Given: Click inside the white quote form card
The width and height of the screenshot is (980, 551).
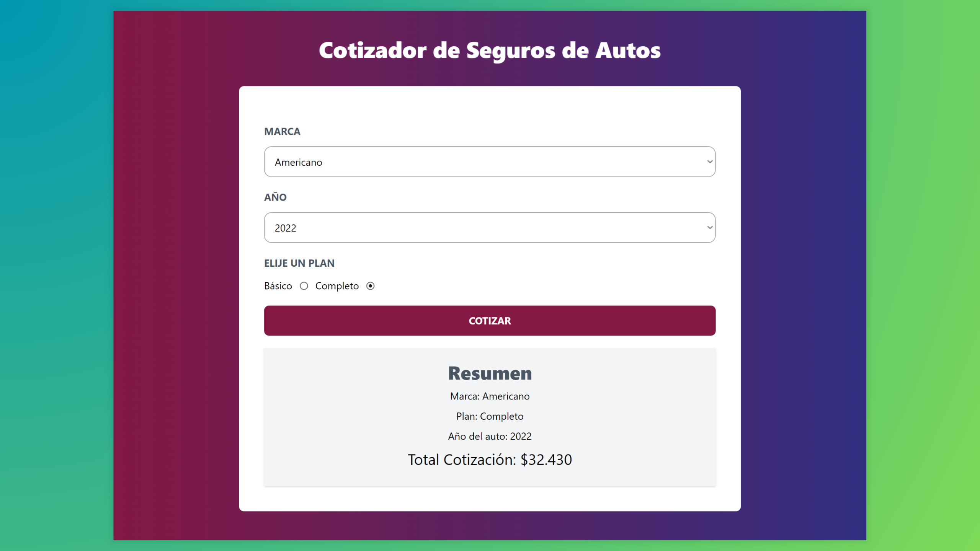Looking at the screenshot, I should pyautogui.click(x=489, y=111).
